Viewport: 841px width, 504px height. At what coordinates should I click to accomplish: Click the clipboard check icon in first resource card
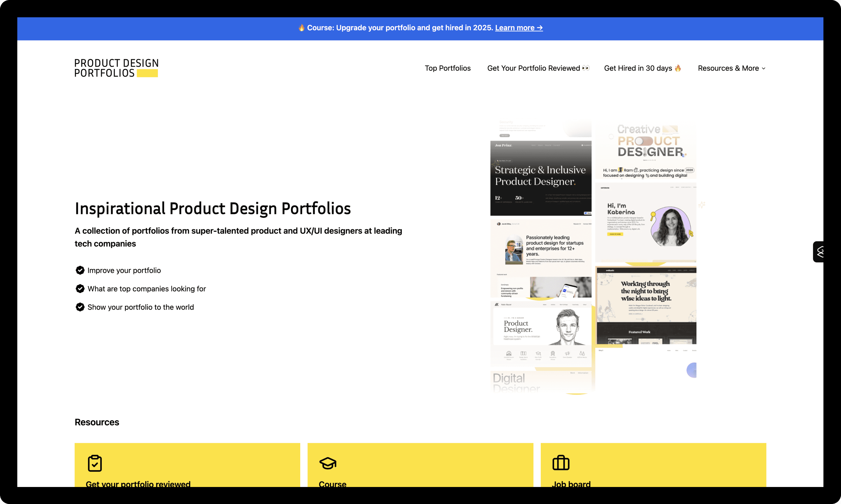[x=95, y=463]
